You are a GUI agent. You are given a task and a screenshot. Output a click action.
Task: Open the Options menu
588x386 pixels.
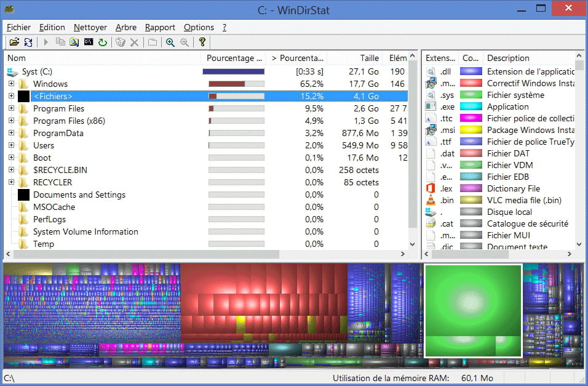[x=199, y=28]
